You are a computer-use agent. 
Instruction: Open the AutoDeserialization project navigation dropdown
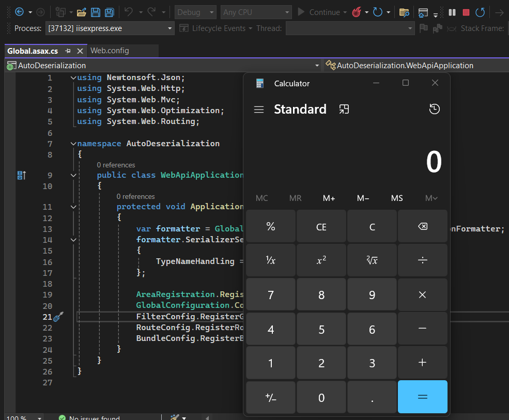click(x=163, y=66)
